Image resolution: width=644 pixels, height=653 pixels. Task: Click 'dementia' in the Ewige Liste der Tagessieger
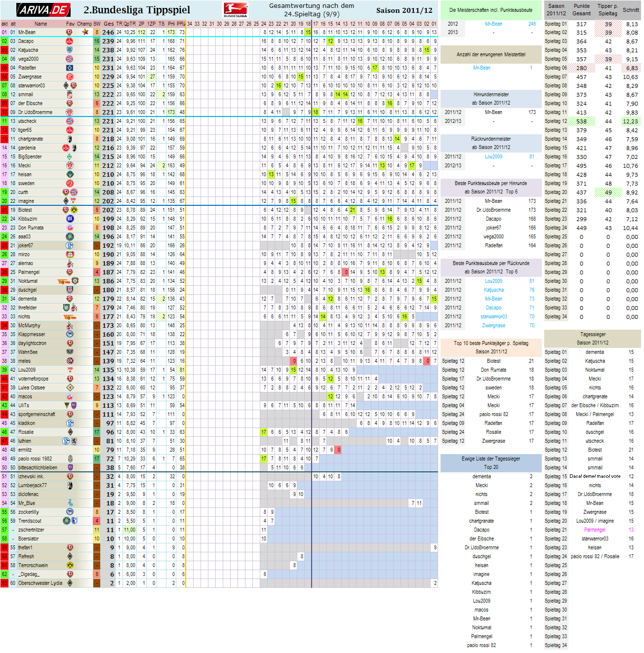pyautogui.click(x=482, y=476)
